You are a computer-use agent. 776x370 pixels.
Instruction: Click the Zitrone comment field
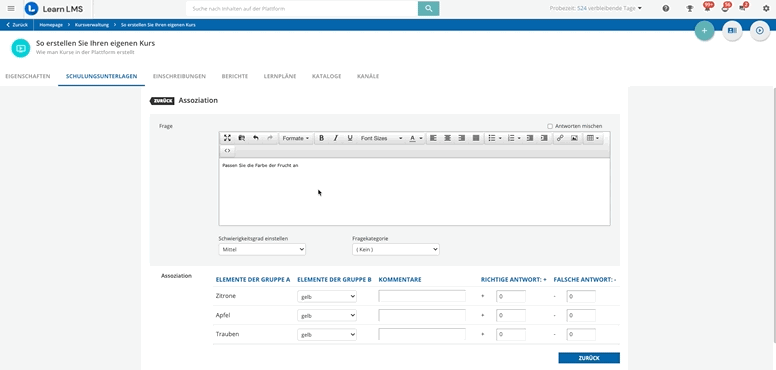click(422, 296)
